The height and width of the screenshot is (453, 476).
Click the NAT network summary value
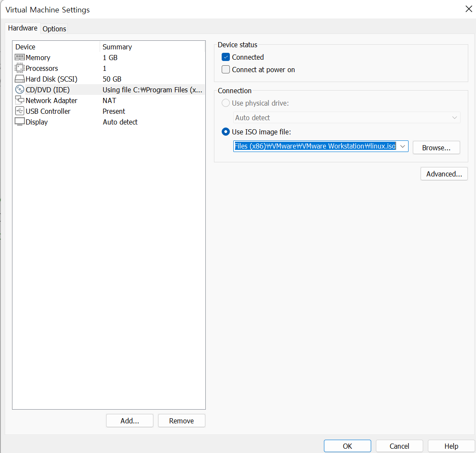coord(109,100)
